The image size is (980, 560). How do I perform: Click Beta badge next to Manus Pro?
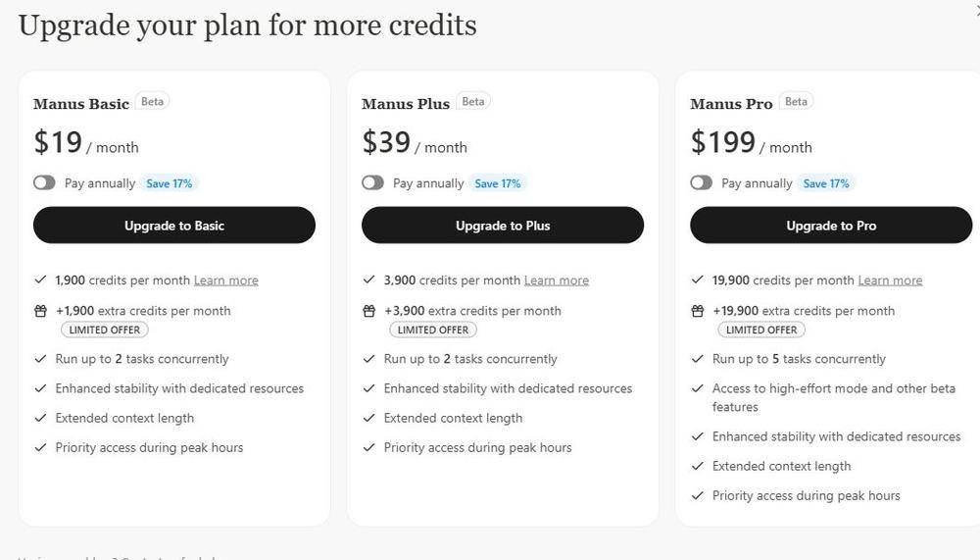click(796, 101)
